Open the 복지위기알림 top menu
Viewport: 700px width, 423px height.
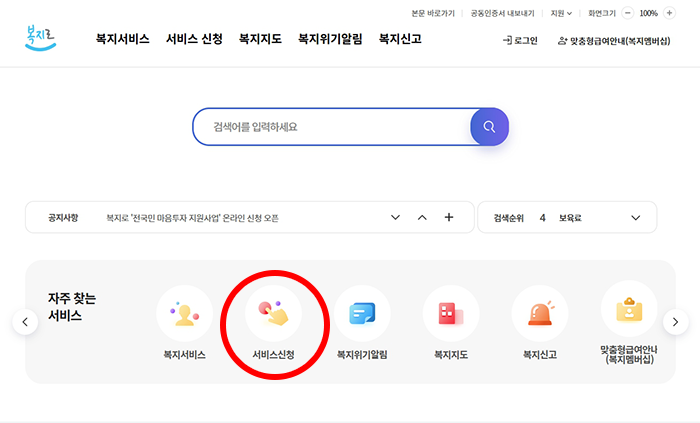330,39
